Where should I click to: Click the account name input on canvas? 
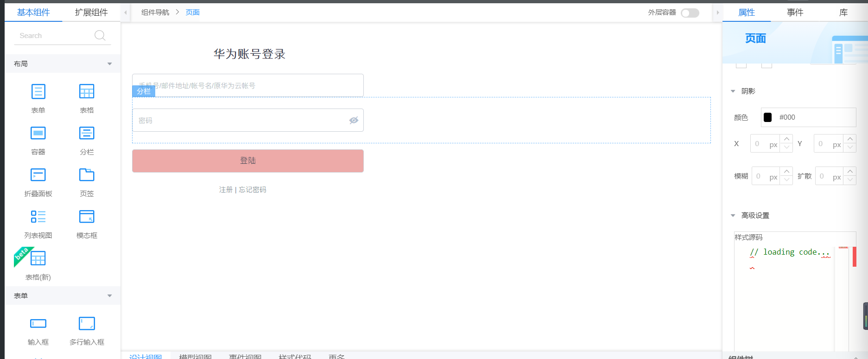[248, 85]
